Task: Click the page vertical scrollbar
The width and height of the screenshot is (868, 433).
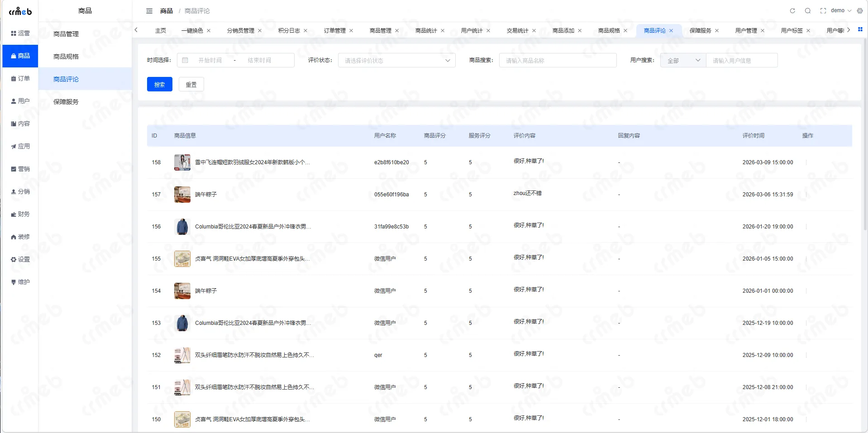Action: click(x=865, y=136)
